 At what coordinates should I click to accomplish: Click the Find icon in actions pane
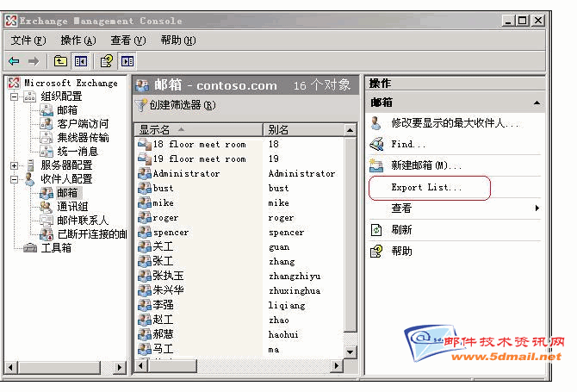click(x=375, y=144)
